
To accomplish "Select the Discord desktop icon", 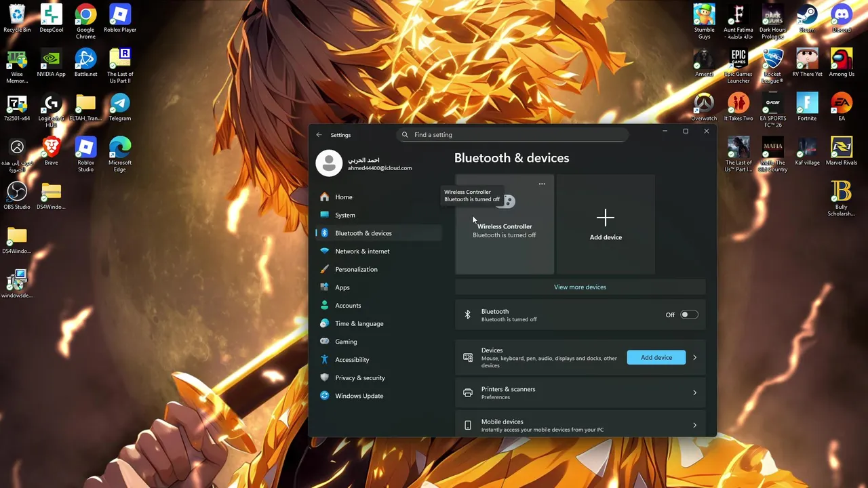I will pos(842,18).
